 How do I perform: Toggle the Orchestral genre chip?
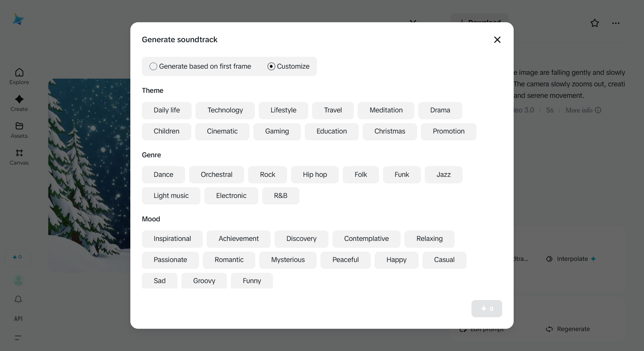tap(216, 175)
